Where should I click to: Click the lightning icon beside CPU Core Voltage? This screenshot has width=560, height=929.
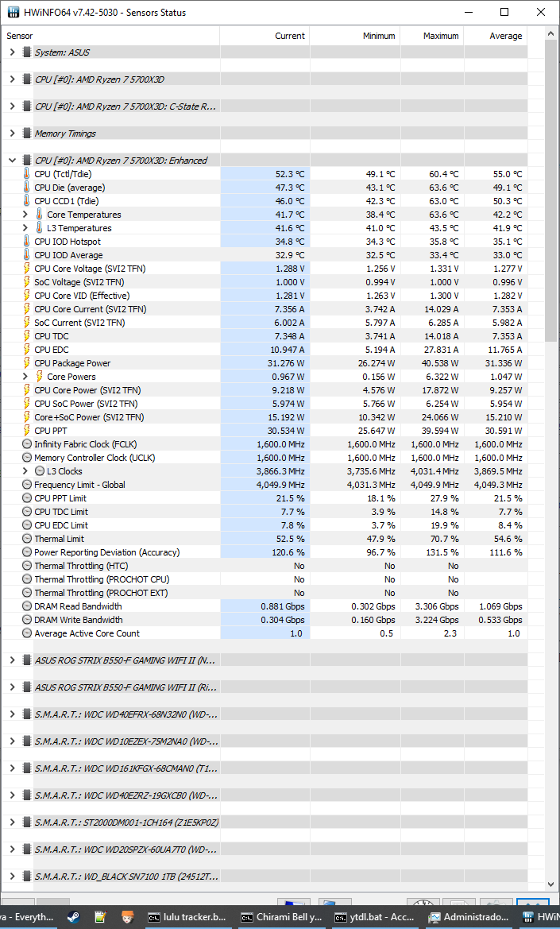(x=27, y=269)
